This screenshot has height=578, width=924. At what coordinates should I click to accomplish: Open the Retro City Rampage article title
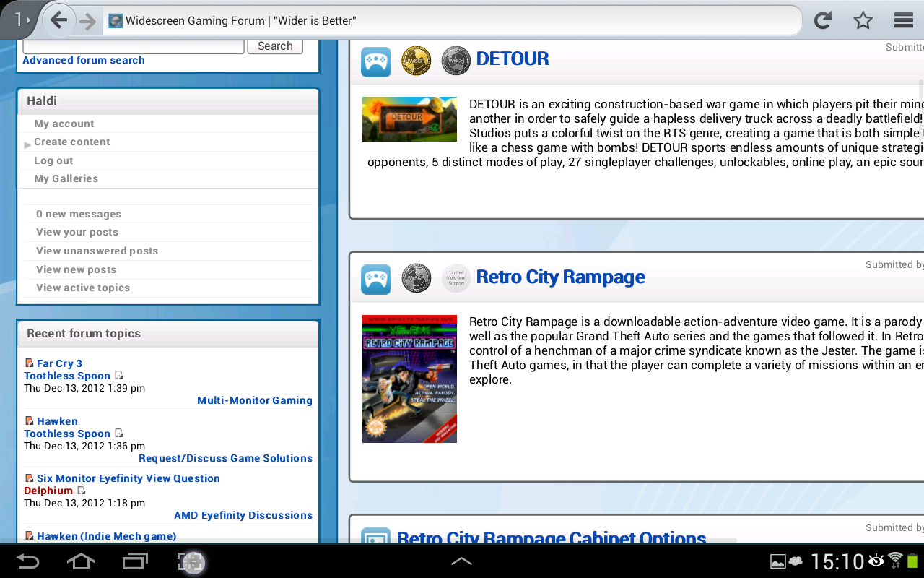click(561, 277)
